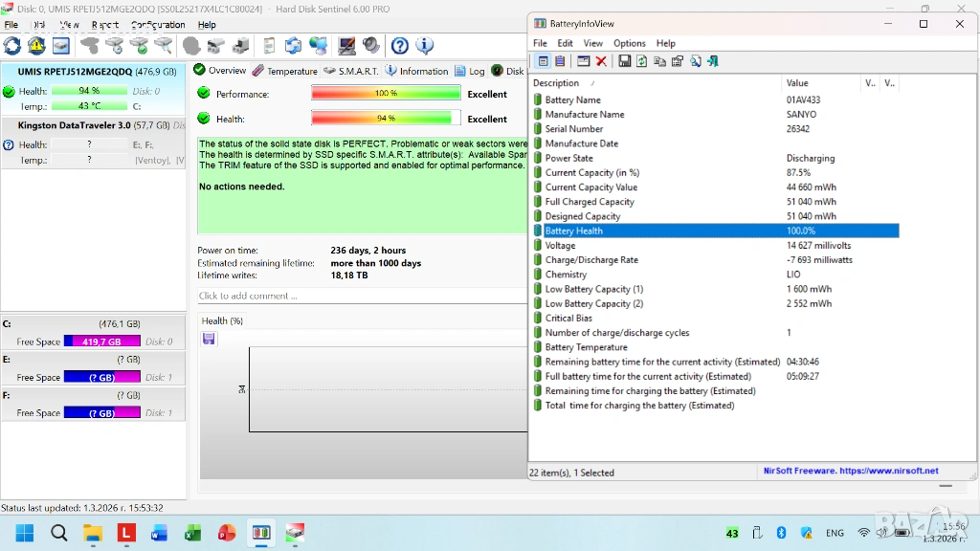This screenshot has height=551, width=980.
Task: Click the C: drive free space bar
Action: [x=101, y=342]
